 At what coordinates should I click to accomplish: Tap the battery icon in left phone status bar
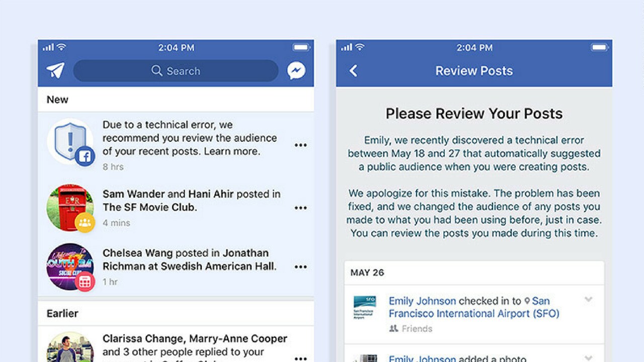[x=301, y=48]
